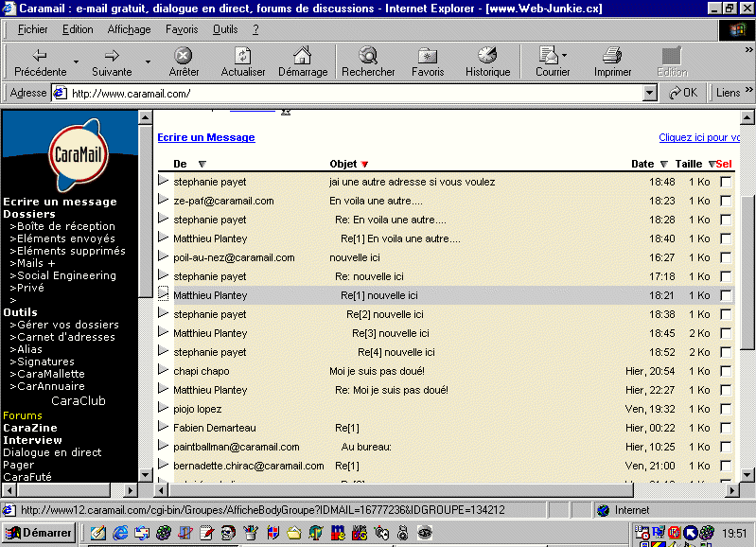Open the Outils menu
The image size is (756, 547).
(225, 29)
